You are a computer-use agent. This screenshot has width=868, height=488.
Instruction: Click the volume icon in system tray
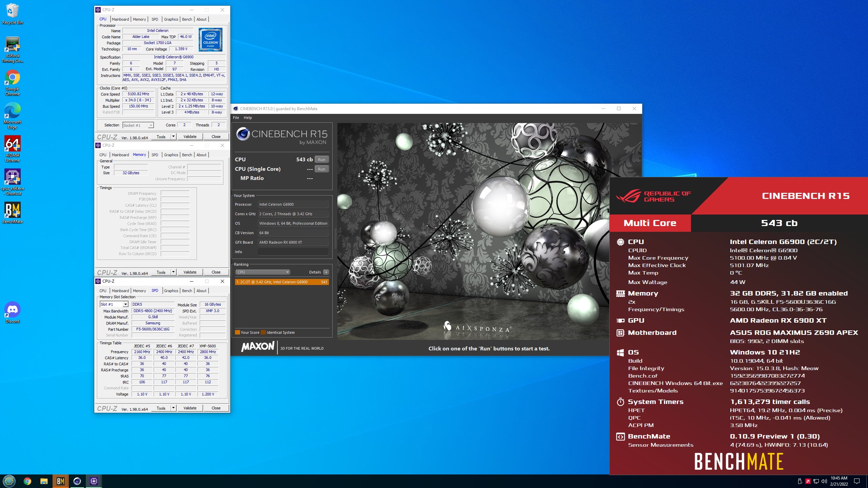pos(824,481)
